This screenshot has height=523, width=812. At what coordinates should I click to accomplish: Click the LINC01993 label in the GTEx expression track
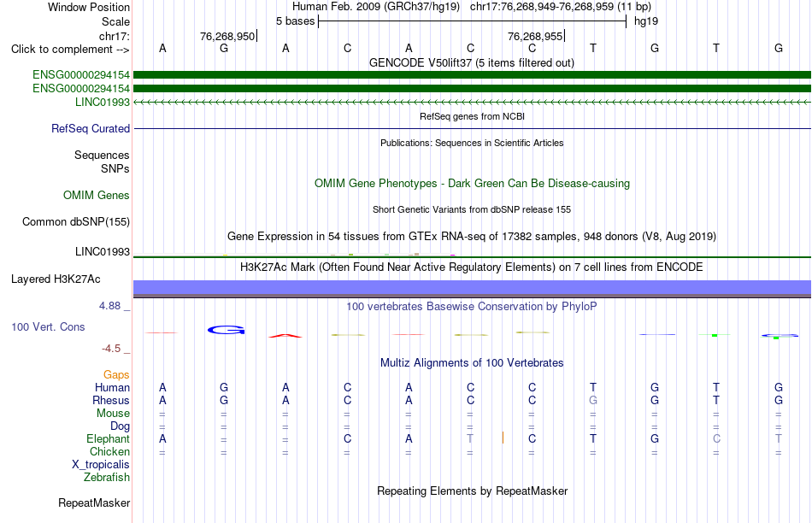click(x=103, y=251)
